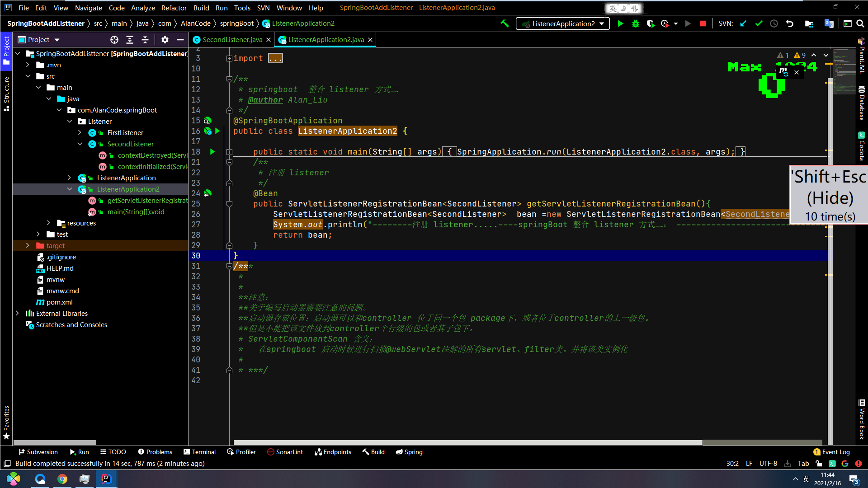The height and width of the screenshot is (488, 868).
Task: Hide the Project tool window
Action: pyautogui.click(x=180, y=40)
